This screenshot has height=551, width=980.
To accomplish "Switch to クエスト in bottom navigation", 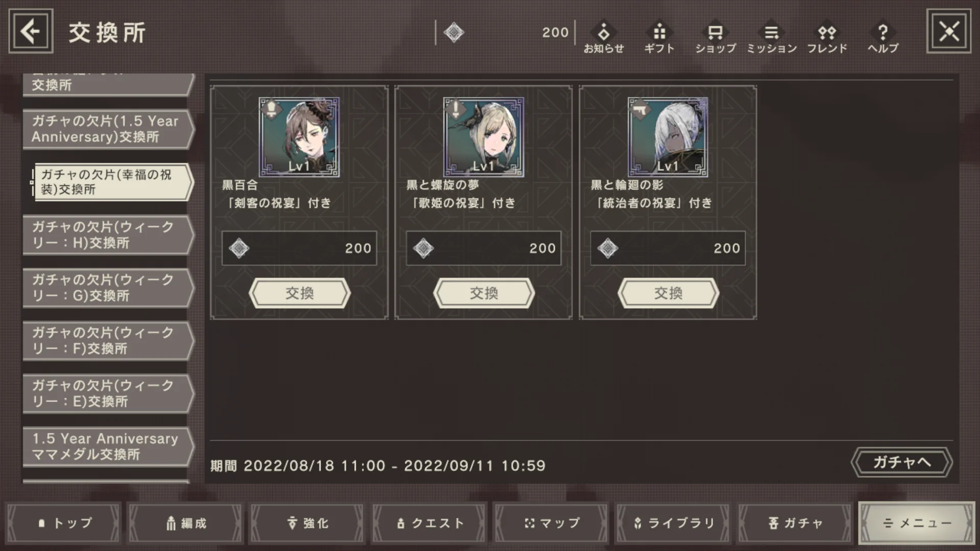I will pos(430,523).
